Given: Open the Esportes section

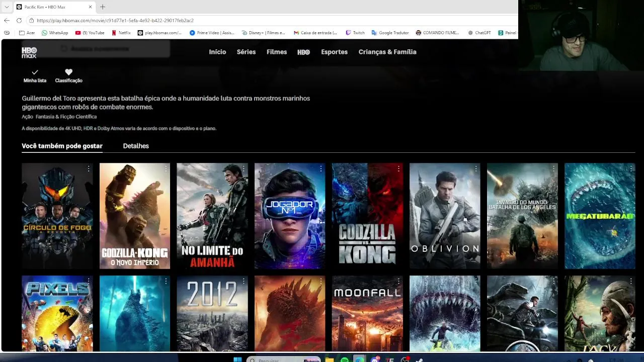Looking at the screenshot, I should coord(334,52).
